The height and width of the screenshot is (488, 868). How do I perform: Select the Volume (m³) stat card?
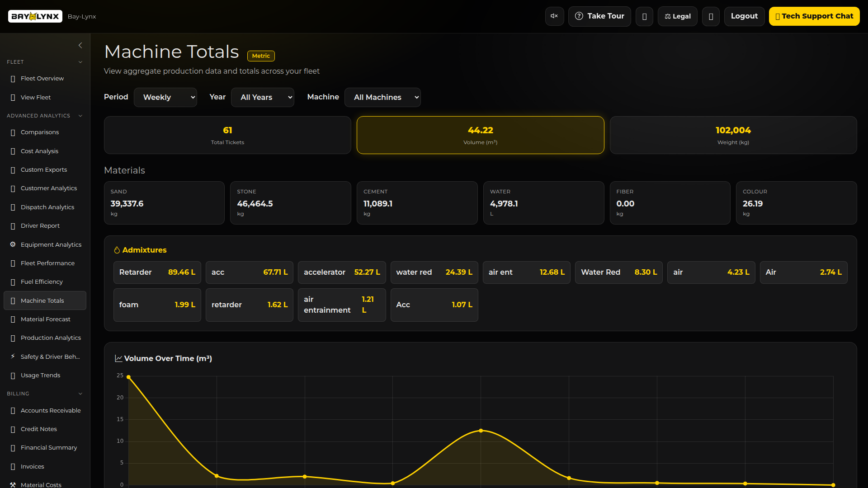[x=480, y=135]
